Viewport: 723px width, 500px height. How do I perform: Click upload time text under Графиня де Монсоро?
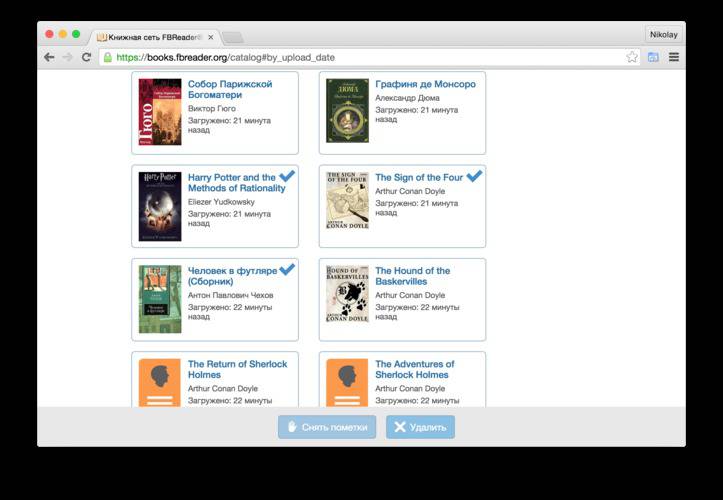[x=416, y=114]
